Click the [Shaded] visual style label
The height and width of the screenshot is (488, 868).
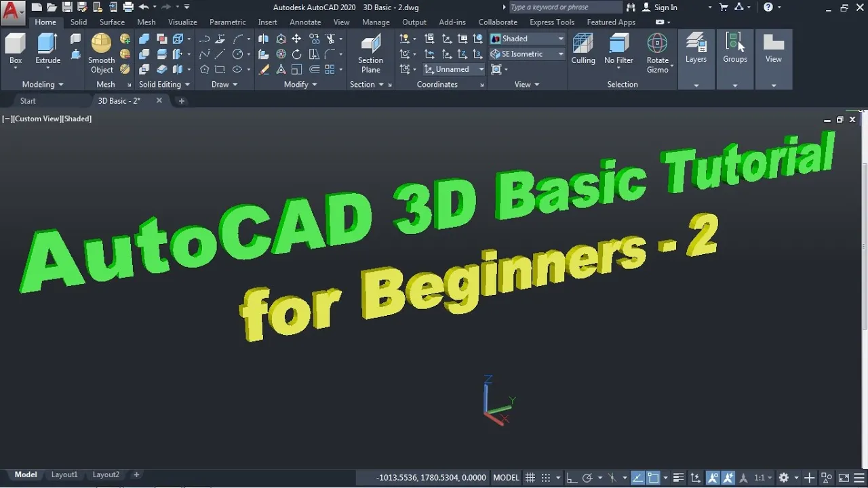(77, 119)
